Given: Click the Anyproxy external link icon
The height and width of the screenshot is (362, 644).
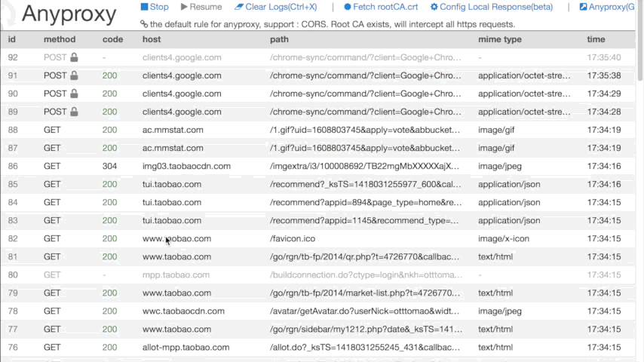Looking at the screenshot, I should coord(583,7).
